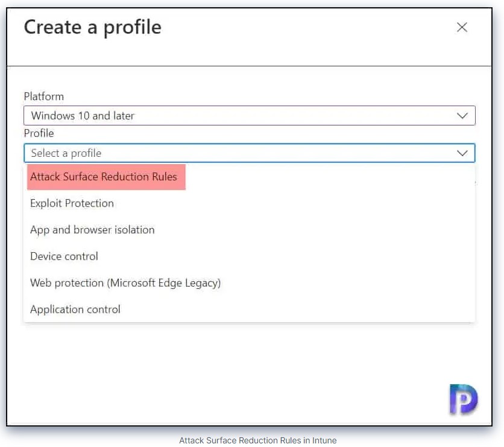Click the Platform input showing Windows 10

click(x=241, y=115)
